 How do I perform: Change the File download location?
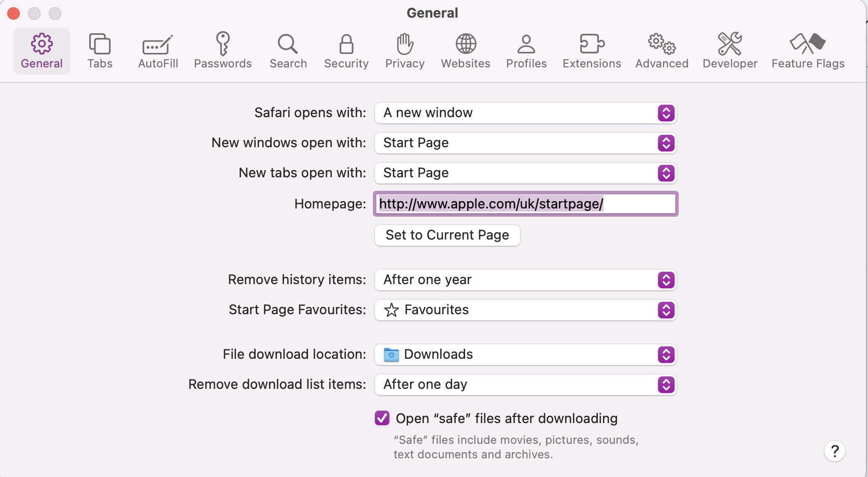point(666,355)
